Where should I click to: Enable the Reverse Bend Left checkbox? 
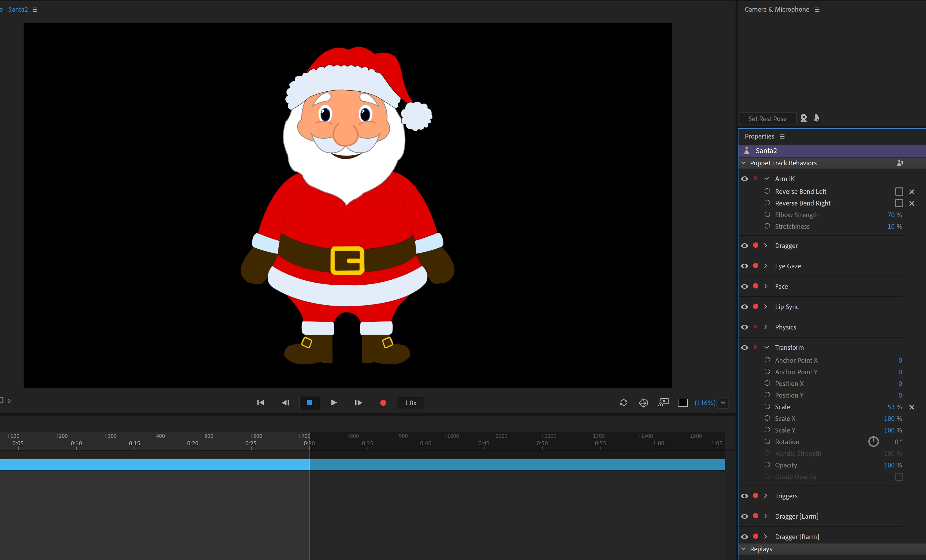pos(899,192)
